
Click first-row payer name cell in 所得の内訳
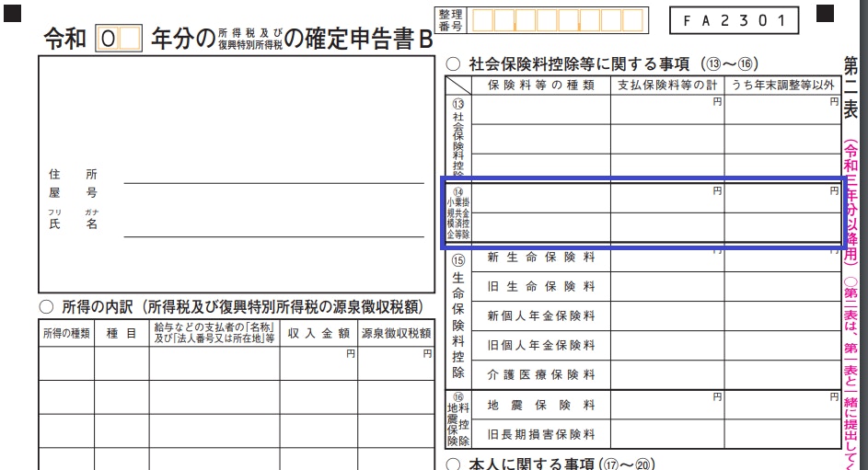214,364
